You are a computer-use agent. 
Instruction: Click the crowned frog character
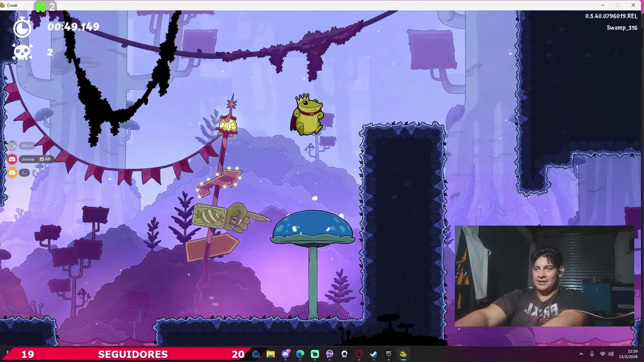[x=306, y=115]
